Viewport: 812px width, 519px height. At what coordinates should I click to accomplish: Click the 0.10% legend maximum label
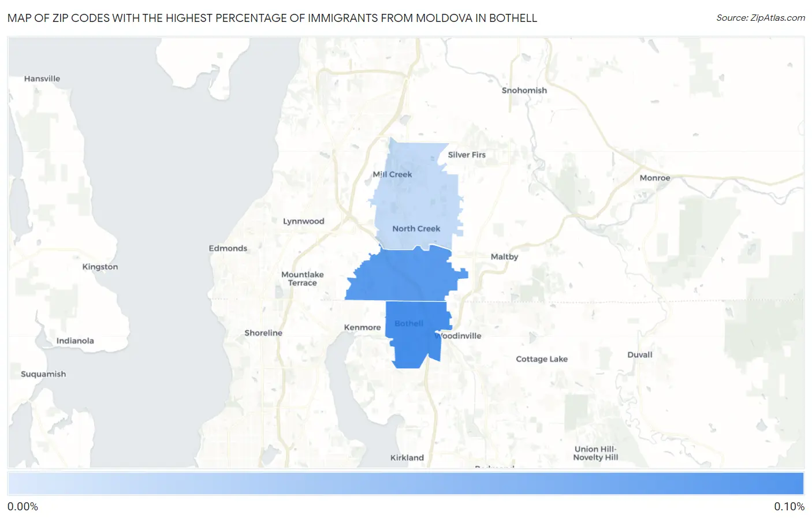(789, 507)
